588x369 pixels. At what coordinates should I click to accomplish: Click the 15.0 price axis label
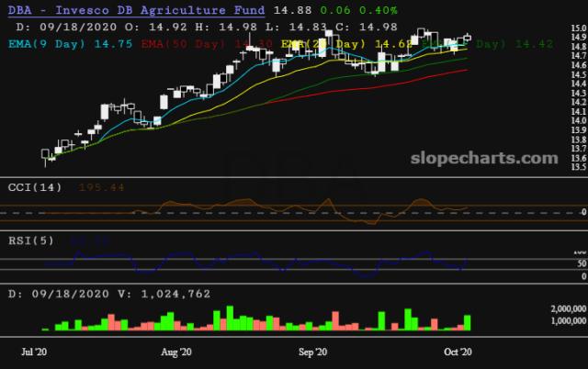click(x=578, y=29)
